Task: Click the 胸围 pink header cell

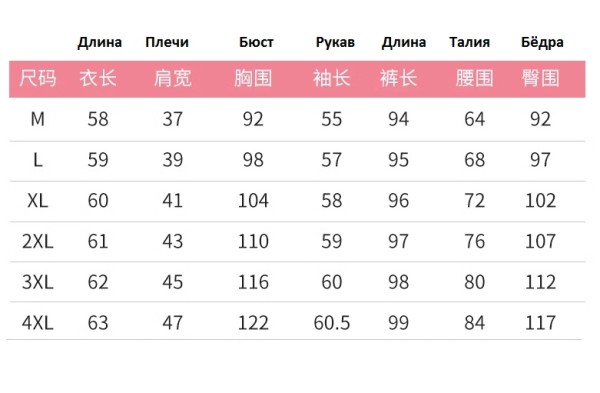Action: click(x=253, y=78)
